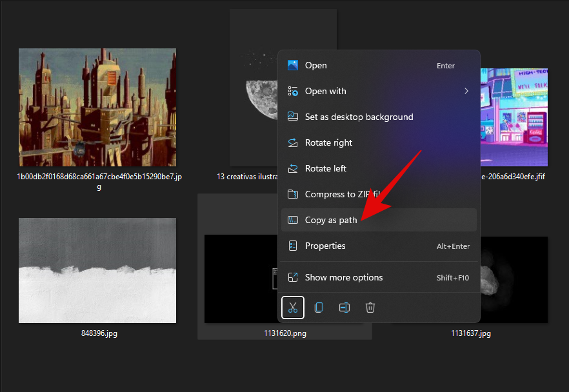Image resolution: width=569 pixels, height=392 pixels.
Task: Open Properties for the selected file
Action: pos(325,246)
